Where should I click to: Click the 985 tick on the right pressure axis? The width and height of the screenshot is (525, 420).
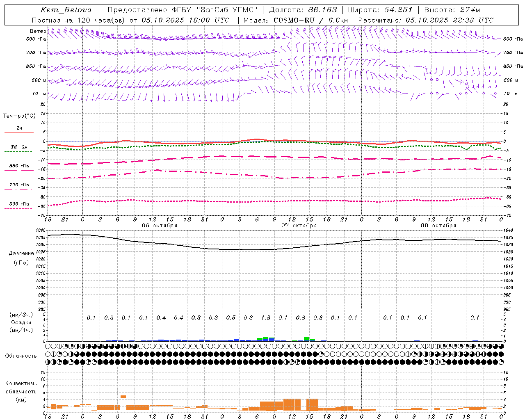coord(508,309)
